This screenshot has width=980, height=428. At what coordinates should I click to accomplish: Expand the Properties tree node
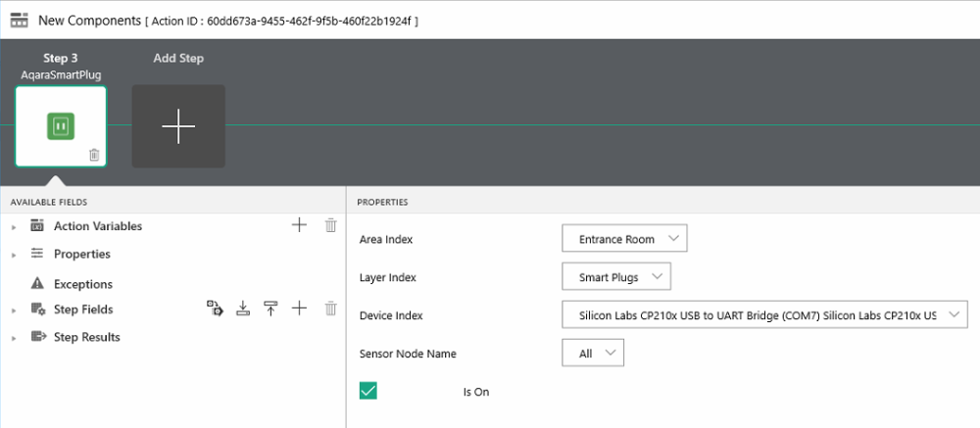point(14,255)
